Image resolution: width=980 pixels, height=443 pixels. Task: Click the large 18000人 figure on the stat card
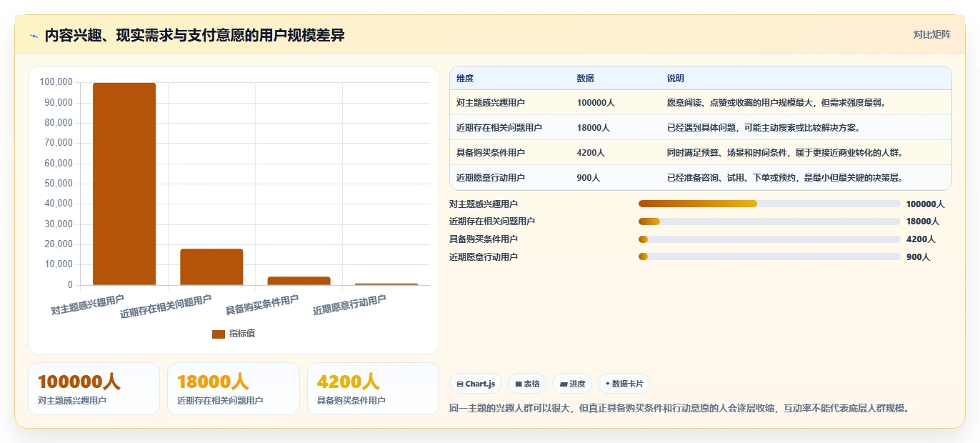(213, 382)
